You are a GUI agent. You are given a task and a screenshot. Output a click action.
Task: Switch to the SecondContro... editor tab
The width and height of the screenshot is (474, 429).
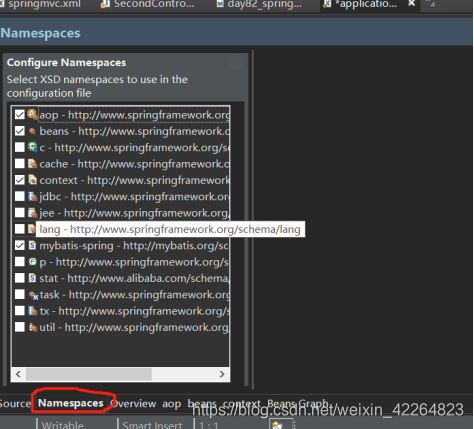click(148, 4)
